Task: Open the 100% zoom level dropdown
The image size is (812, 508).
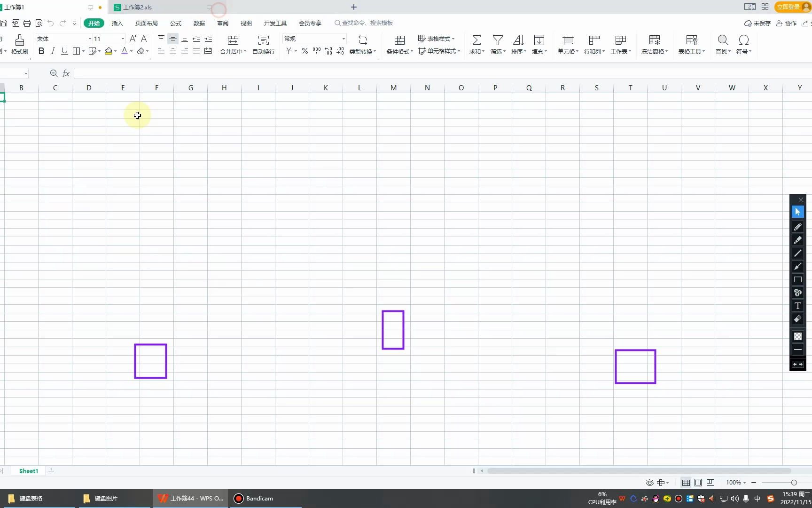Action: 736,483
